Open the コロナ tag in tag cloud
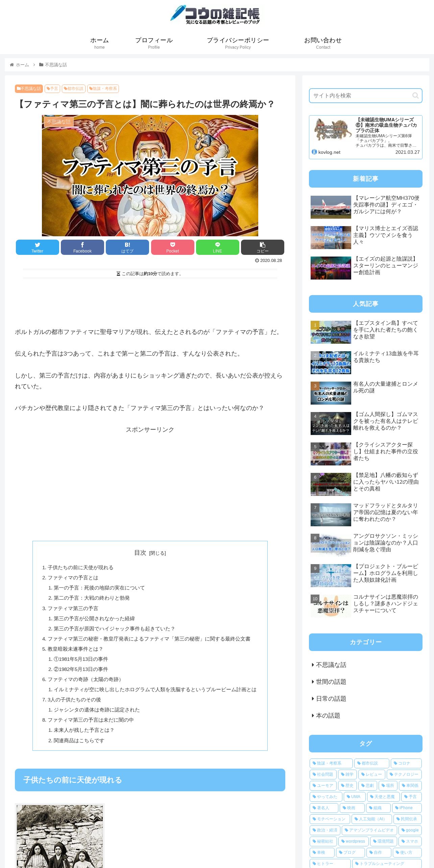Viewport: 434px width, 868px height. click(406, 763)
